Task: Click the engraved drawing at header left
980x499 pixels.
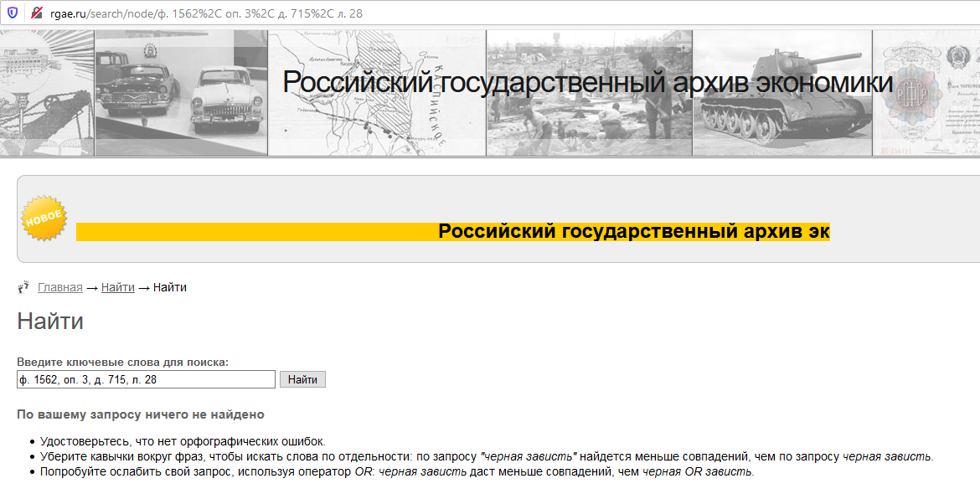Action: [x=47, y=93]
